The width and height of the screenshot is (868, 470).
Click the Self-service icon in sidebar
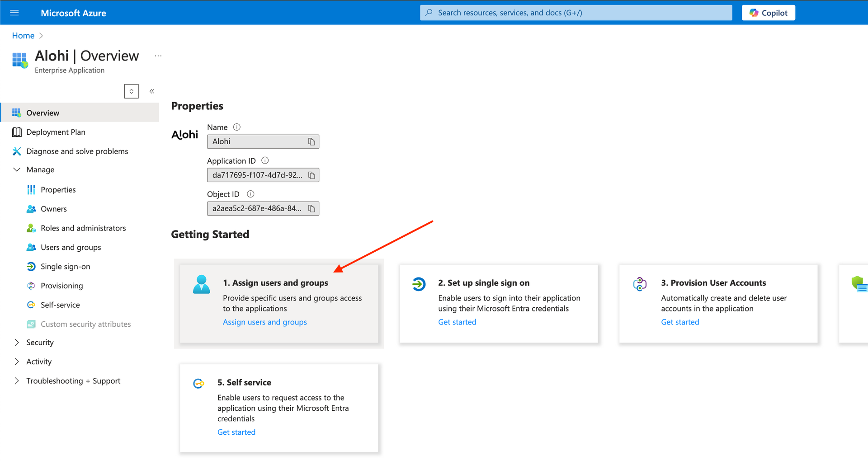click(31, 305)
